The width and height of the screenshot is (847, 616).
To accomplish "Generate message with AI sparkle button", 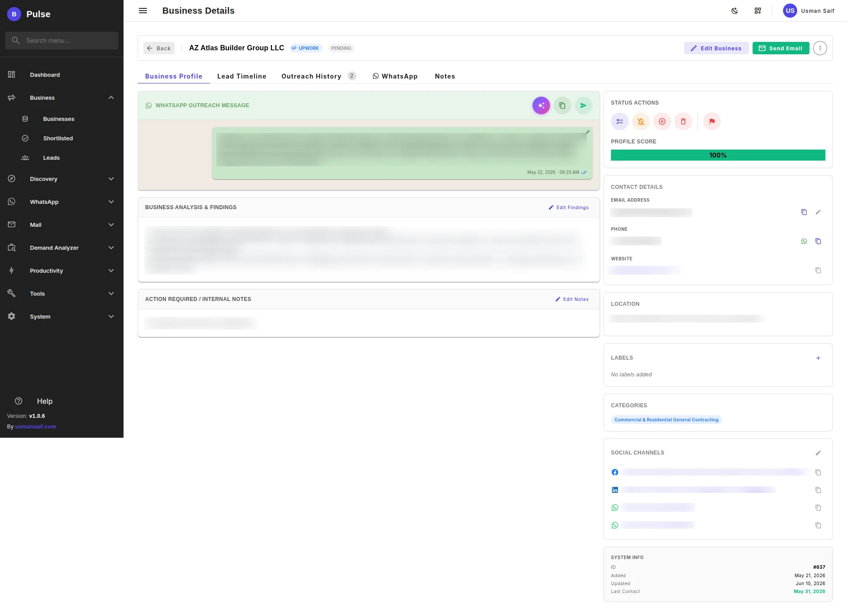I will tap(541, 105).
